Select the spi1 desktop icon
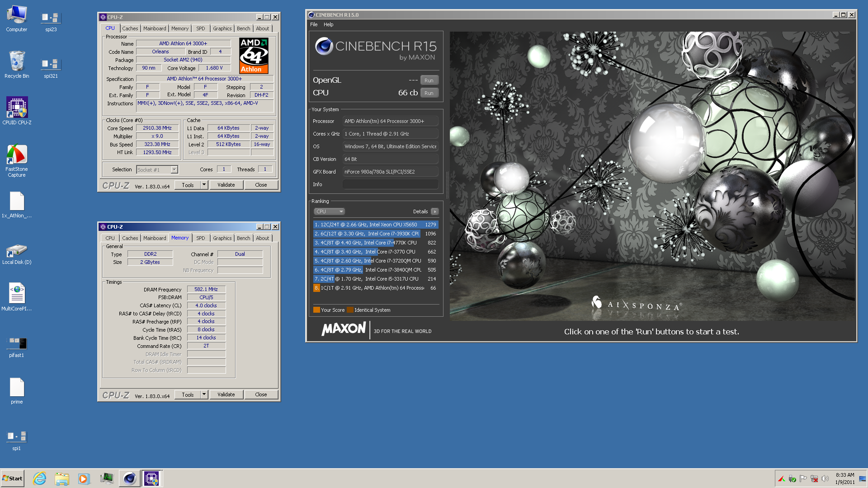 click(17, 441)
